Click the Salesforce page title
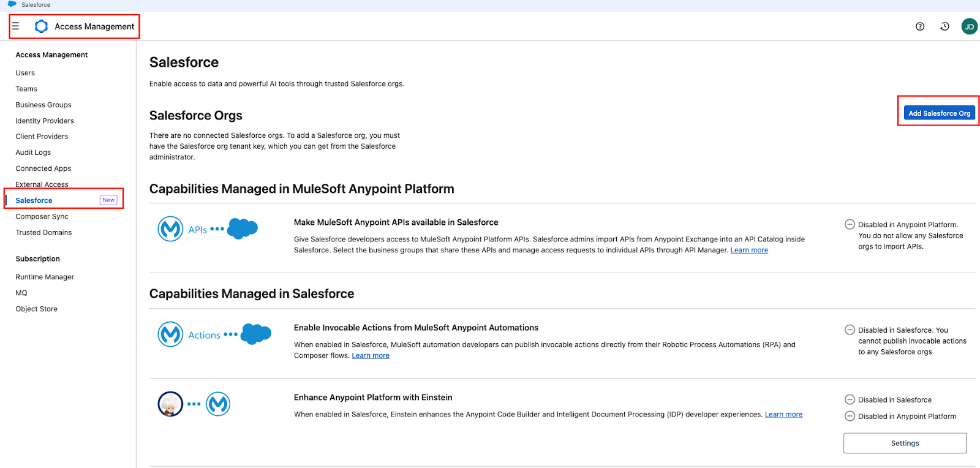Screen dimensions: 980x468 [x=184, y=62]
